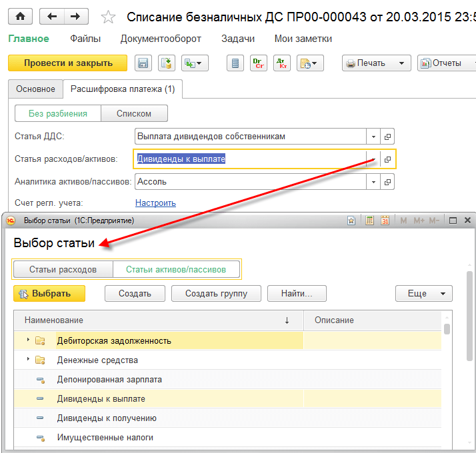Open the Еще dropdown menu
476x453 pixels.
pos(424,293)
